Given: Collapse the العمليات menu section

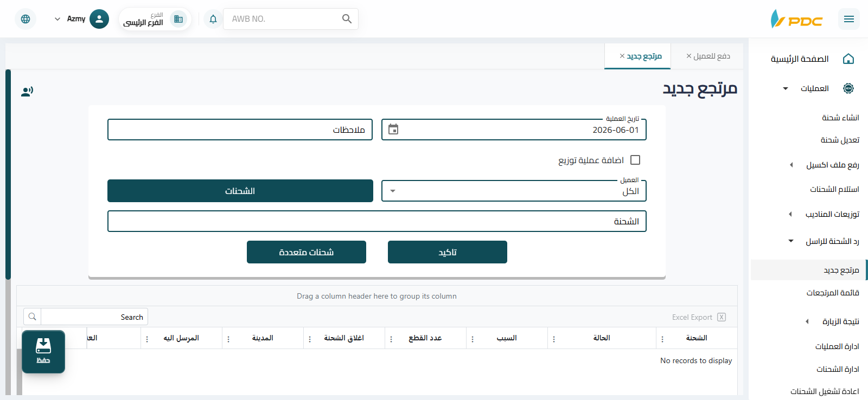Looking at the screenshot, I should [x=785, y=88].
